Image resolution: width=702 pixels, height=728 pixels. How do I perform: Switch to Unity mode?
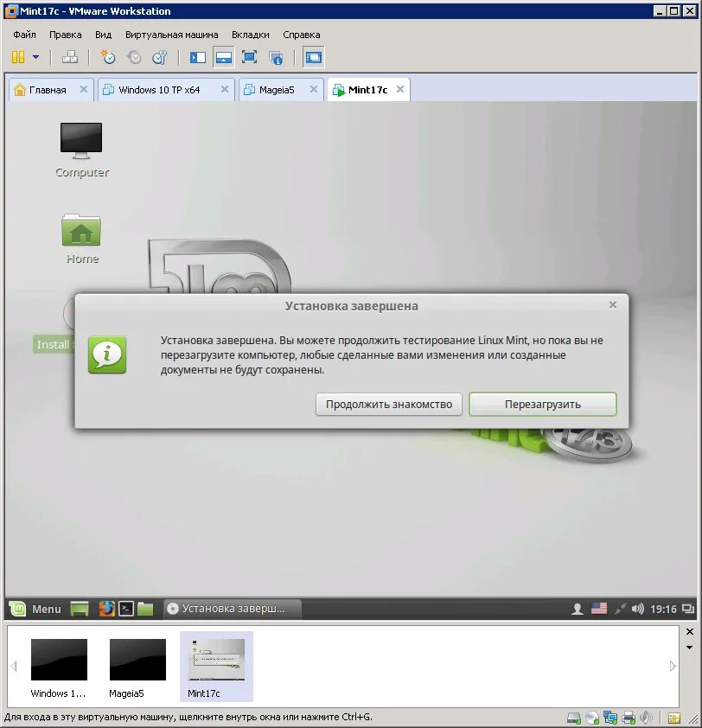276,58
